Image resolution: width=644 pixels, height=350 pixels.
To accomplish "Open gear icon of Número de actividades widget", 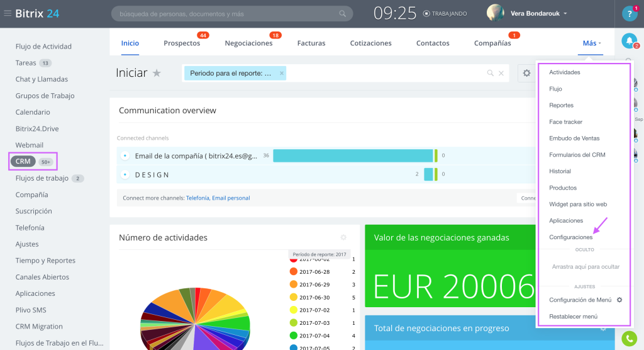I will tap(343, 237).
